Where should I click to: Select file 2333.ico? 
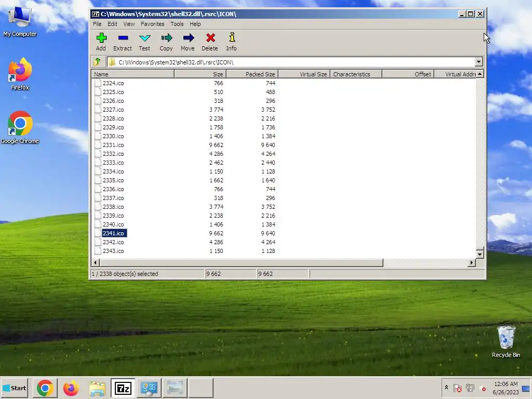pos(113,163)
